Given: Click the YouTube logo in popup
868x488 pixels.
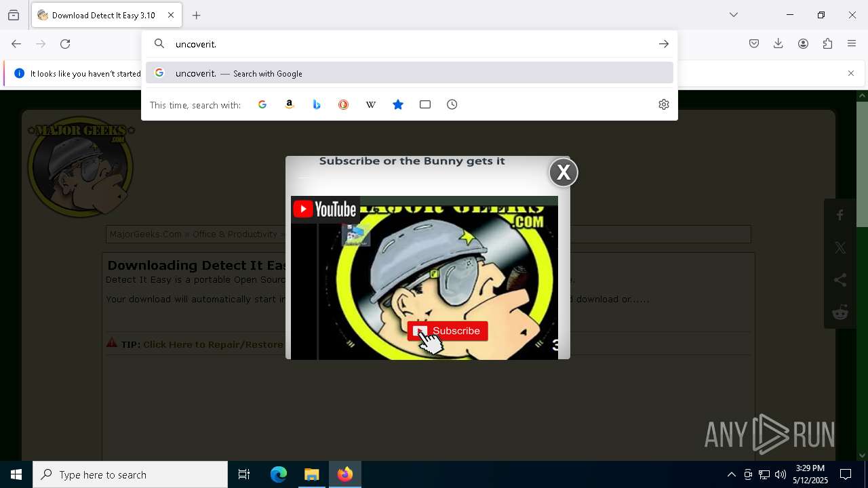Looking at the screenshot, I should tap(325, 209).
